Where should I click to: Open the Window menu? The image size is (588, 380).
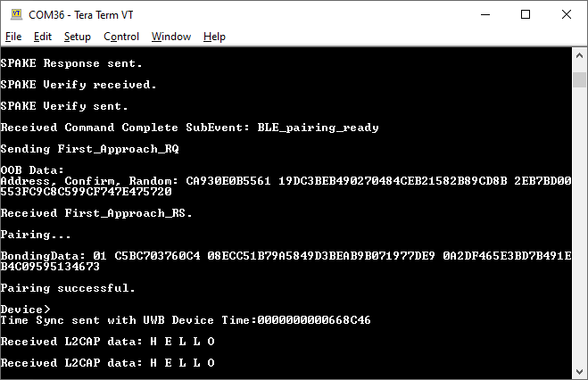[x=171, y=37]
